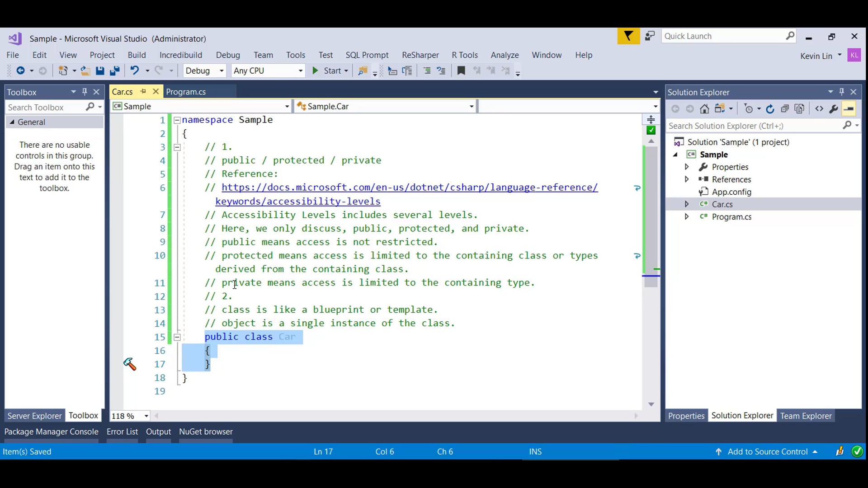Toggle pin on the Car.cs tab
Screen dimensions: 868x488
[x=143, y=92]
